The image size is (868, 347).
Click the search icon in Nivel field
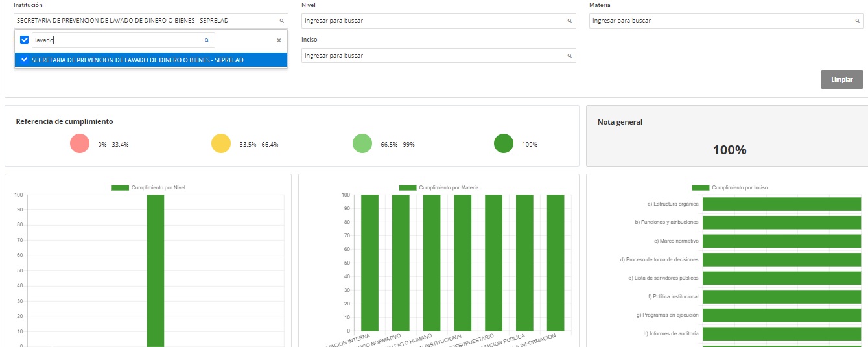(x=570, y=21)
